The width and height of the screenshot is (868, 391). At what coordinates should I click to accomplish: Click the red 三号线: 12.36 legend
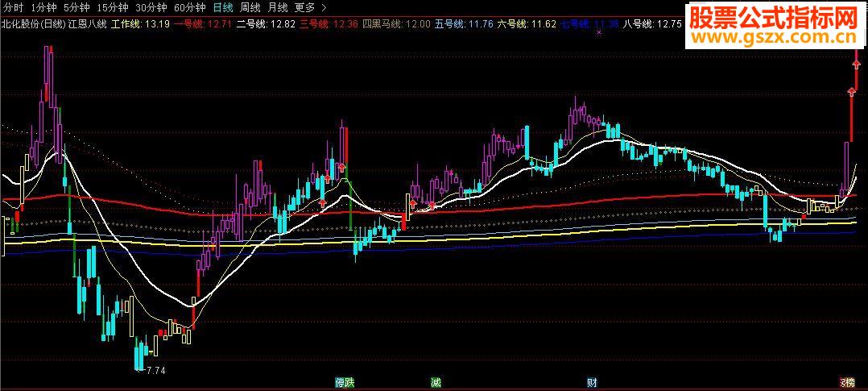329,24
